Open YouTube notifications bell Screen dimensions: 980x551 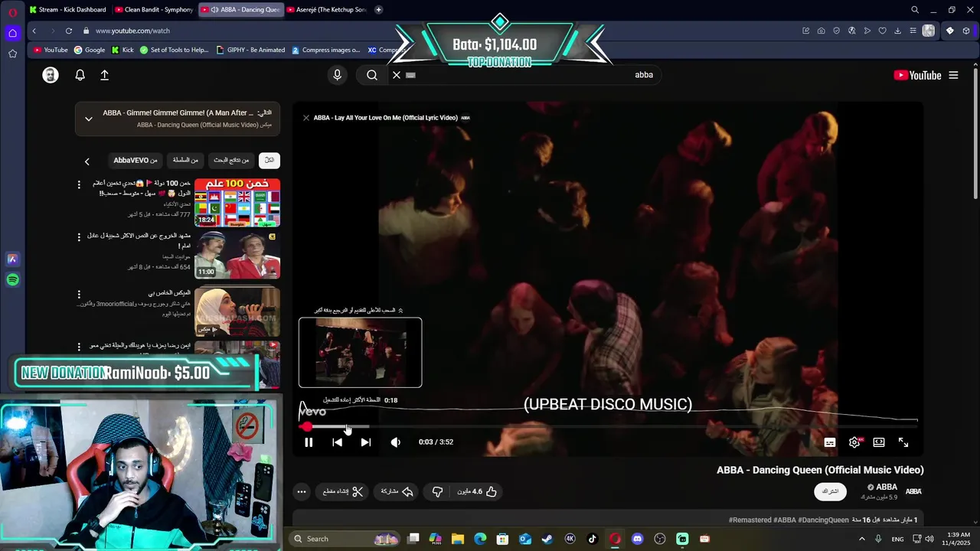click(x=80, y=75)
